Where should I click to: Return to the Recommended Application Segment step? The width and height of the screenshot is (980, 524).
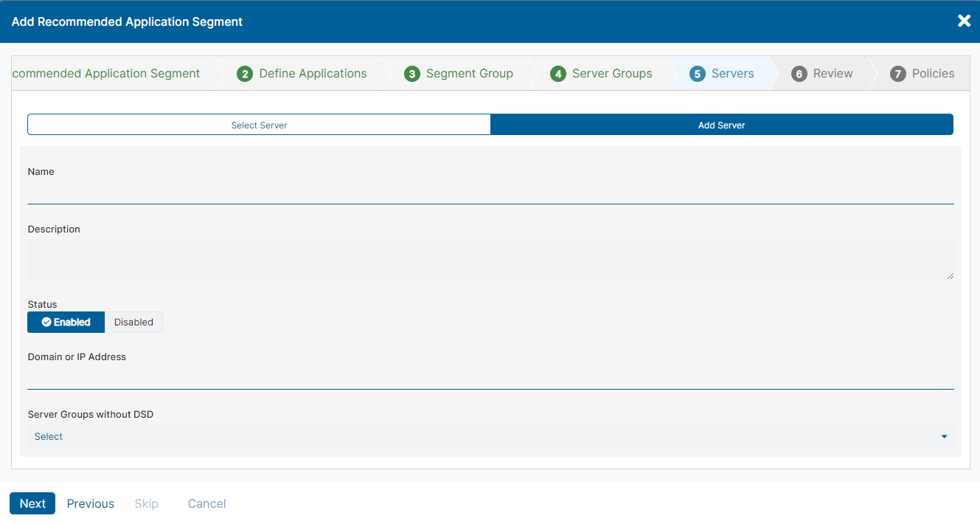pyautogui.click(x=106, y=73)
